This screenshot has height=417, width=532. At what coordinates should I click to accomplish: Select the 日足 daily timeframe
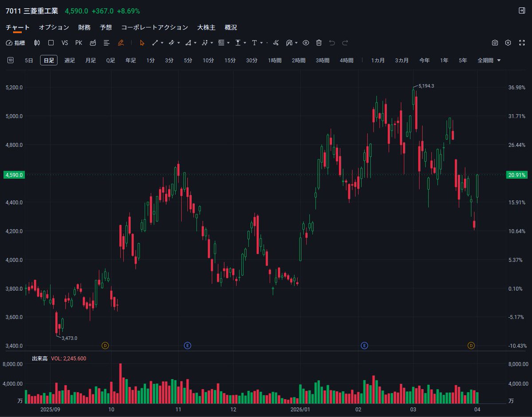49,60
